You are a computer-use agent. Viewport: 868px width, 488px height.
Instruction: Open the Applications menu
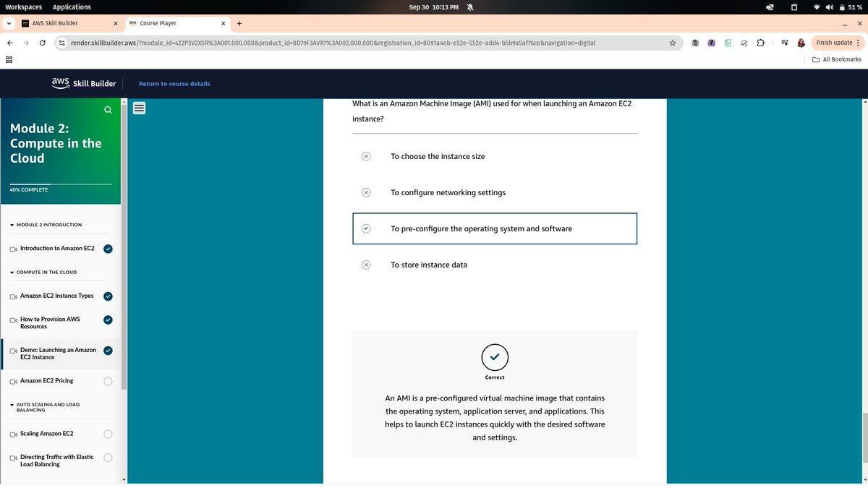pos(72,7)
